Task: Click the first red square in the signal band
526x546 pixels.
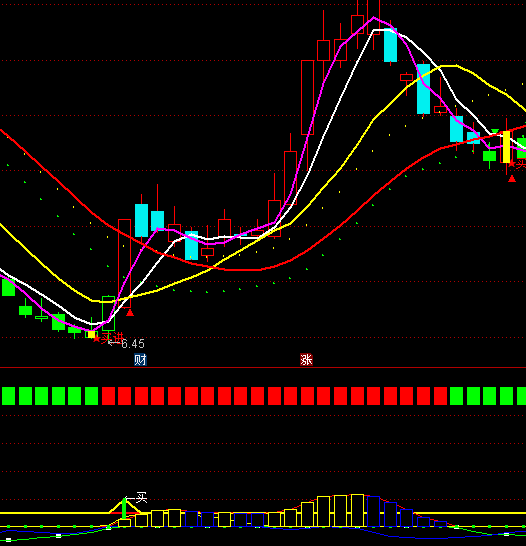Action: [x=108, y=396]
